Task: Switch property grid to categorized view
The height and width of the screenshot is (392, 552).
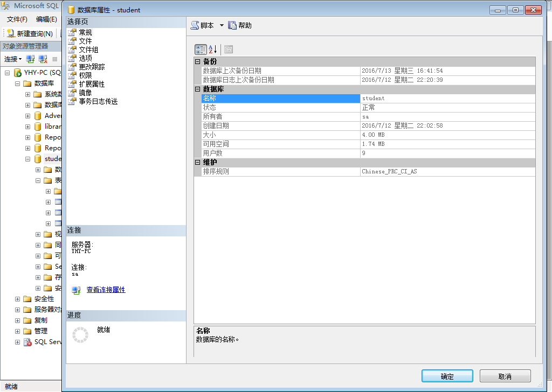Action: (x=201, y=50)
